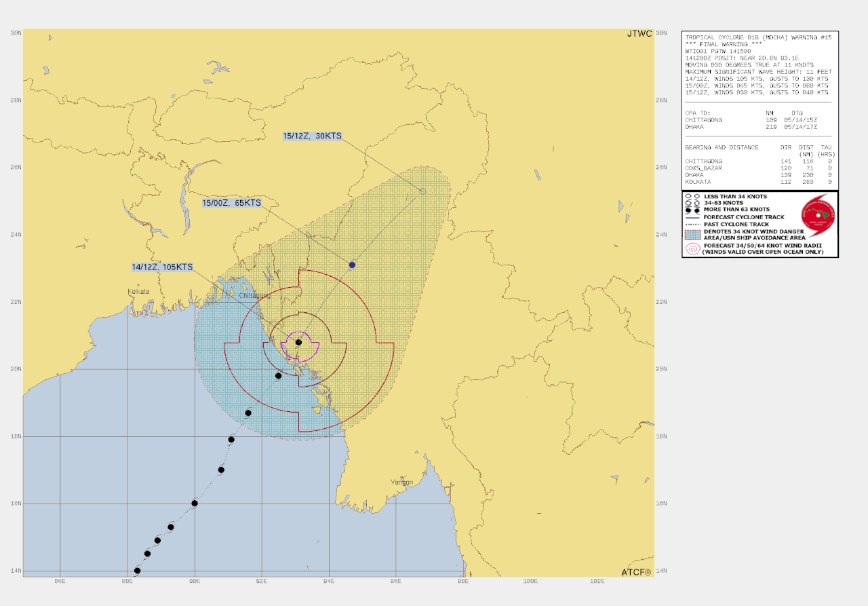Click the wind radii concentric rings legend icon
Viewport: 868px width, 606px height.
click(x=692, y=248)
